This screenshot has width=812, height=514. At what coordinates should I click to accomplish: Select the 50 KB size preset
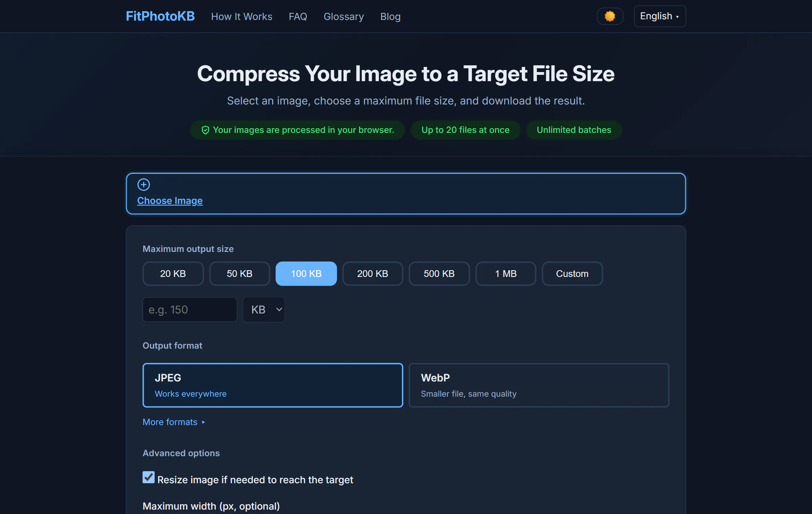tap(240, 274)
